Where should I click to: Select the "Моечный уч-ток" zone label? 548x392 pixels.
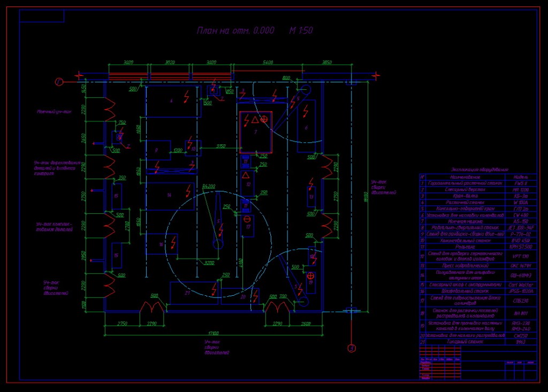pyautogui.click(x=54, y=112)
